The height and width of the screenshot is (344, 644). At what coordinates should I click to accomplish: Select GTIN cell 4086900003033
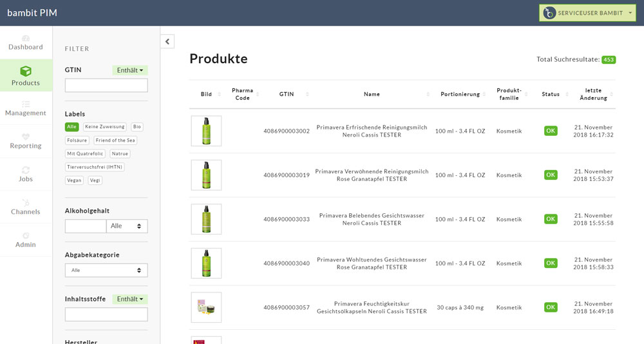point(287,220)
